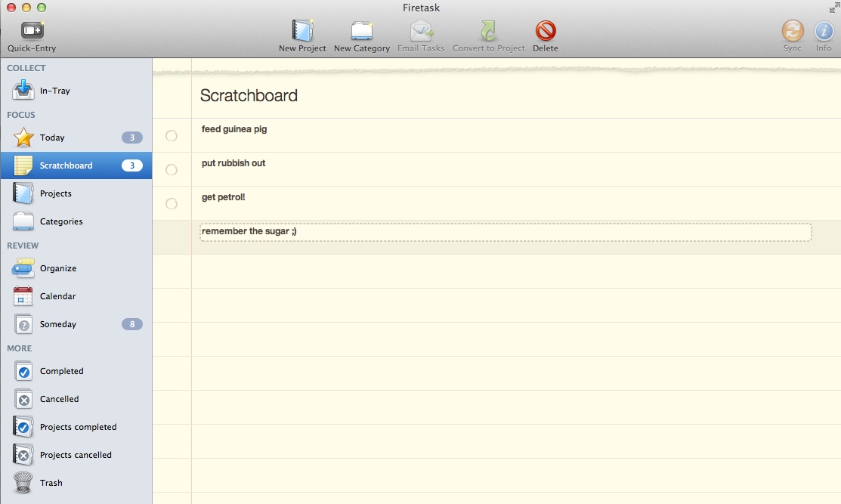Screen dimensions: 841x504
Task: Go to the Categories section
Action: pos(60,221)
